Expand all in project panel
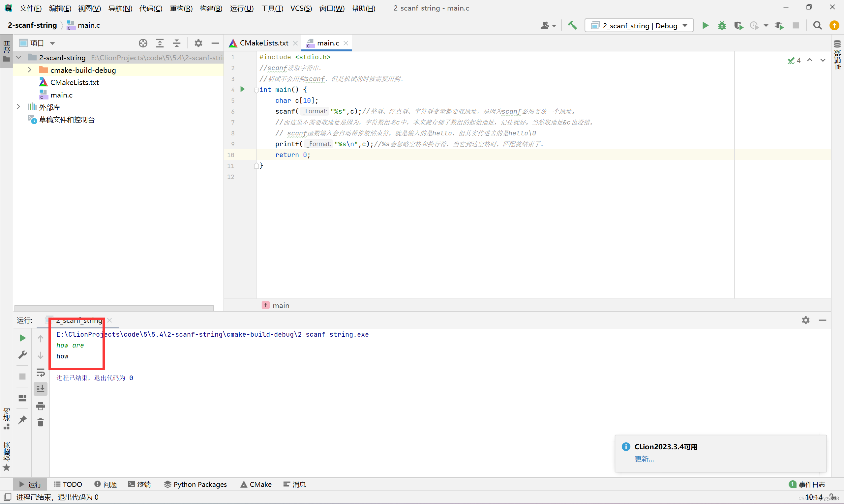 [160, 43]
